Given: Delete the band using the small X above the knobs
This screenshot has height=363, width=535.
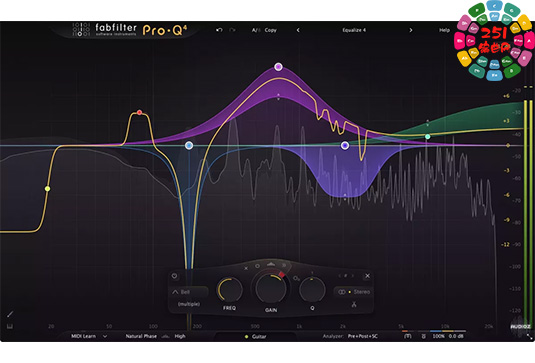Looking at the screenshot, I should 246,268.
